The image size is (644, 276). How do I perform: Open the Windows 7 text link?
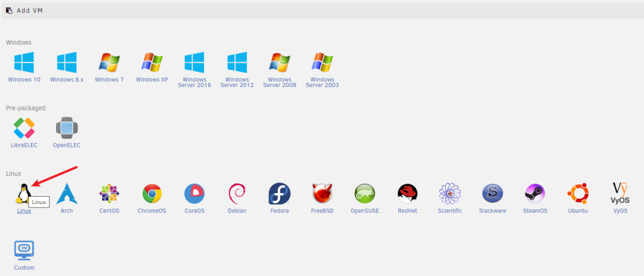tap(109, 80)
